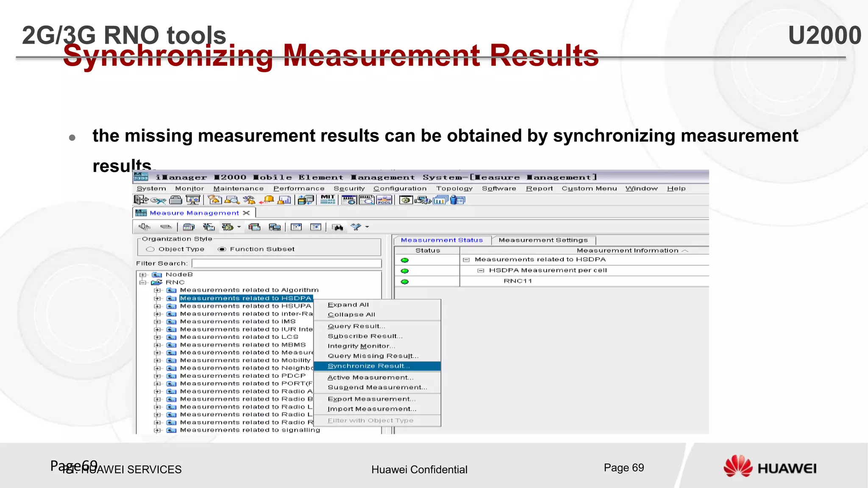The height and width of the screenshot is (488, 868).
Task: Click the funnel filter icon
Action: coord(356,227)
